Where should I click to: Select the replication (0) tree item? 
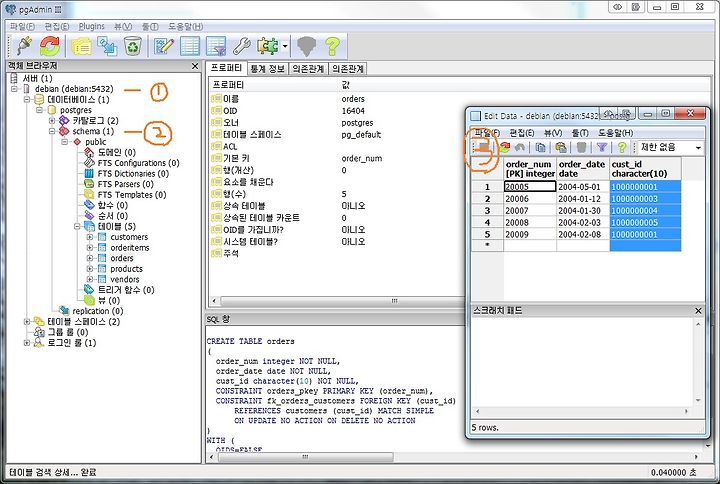97,311
